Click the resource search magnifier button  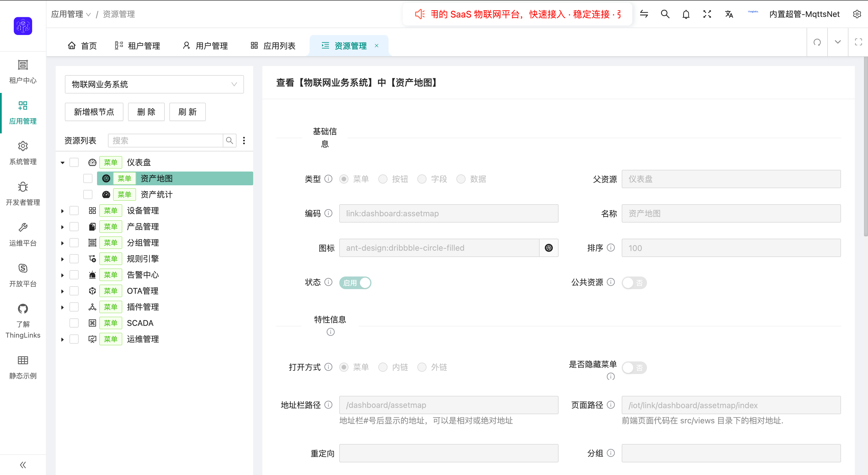coord(229,140)
